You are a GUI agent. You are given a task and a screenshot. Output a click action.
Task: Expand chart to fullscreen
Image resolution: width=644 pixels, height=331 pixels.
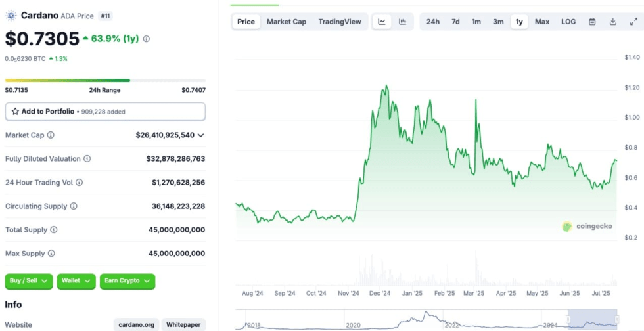[633, 22]
